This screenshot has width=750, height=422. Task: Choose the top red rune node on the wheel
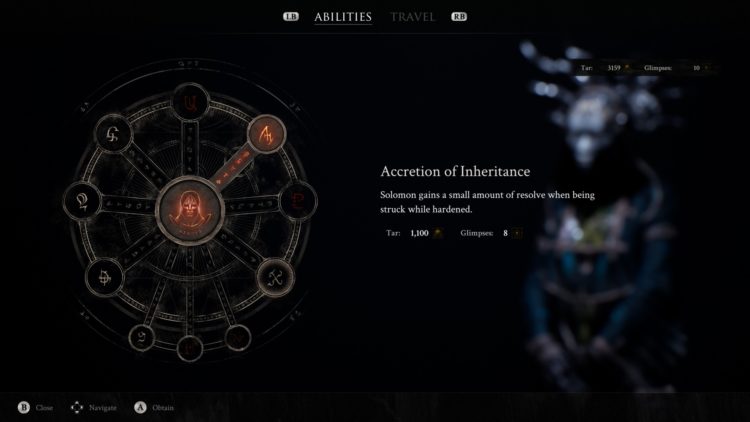[x=190, y=101]
